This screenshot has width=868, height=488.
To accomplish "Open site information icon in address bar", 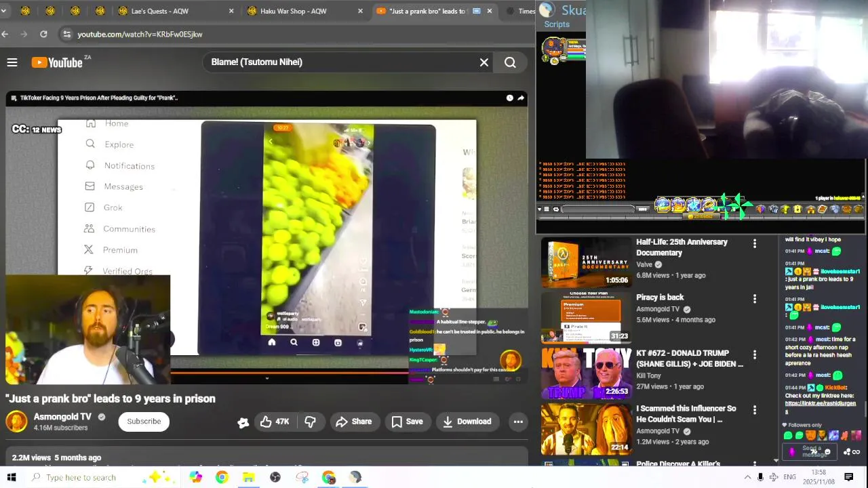I will [66, 34].
